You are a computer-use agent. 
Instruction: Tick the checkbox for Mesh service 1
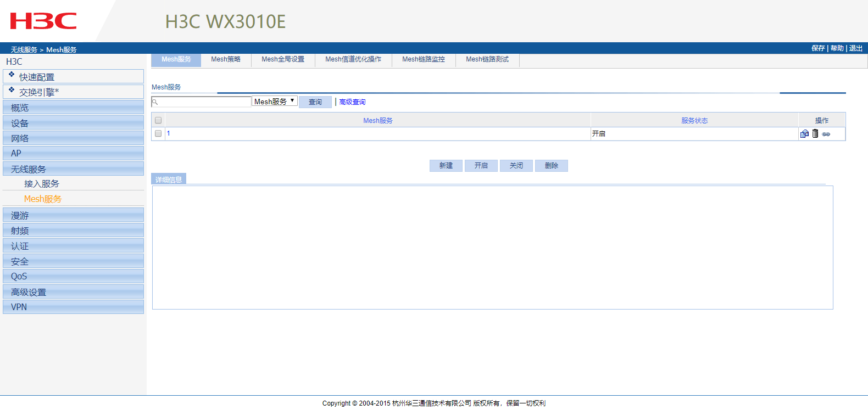[158, 133]
